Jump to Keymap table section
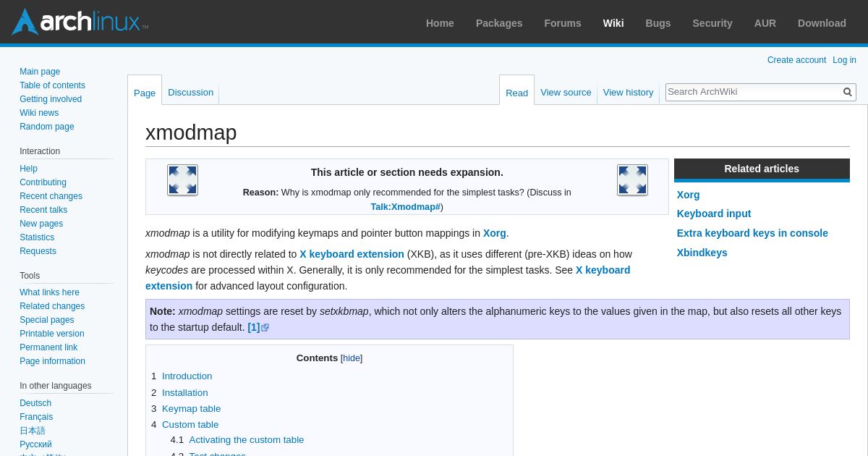The image size is (868, 456). [x=191, y=408]
